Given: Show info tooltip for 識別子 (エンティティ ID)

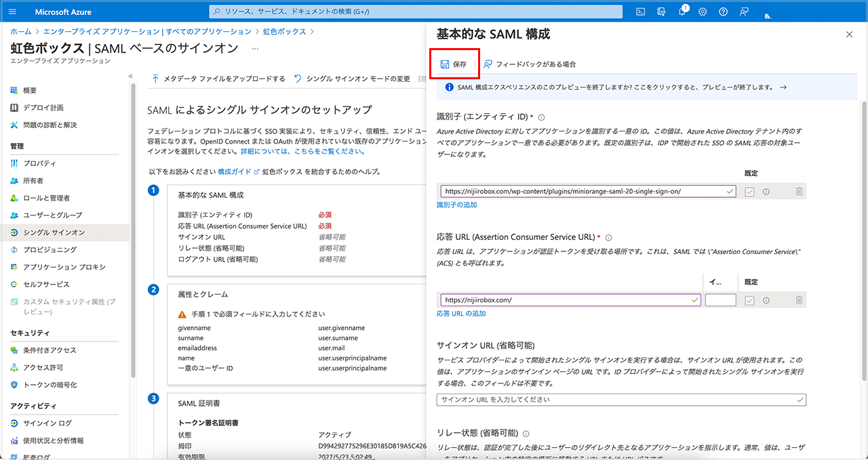Looking at the screenshot, I should (x=541, y=118).
